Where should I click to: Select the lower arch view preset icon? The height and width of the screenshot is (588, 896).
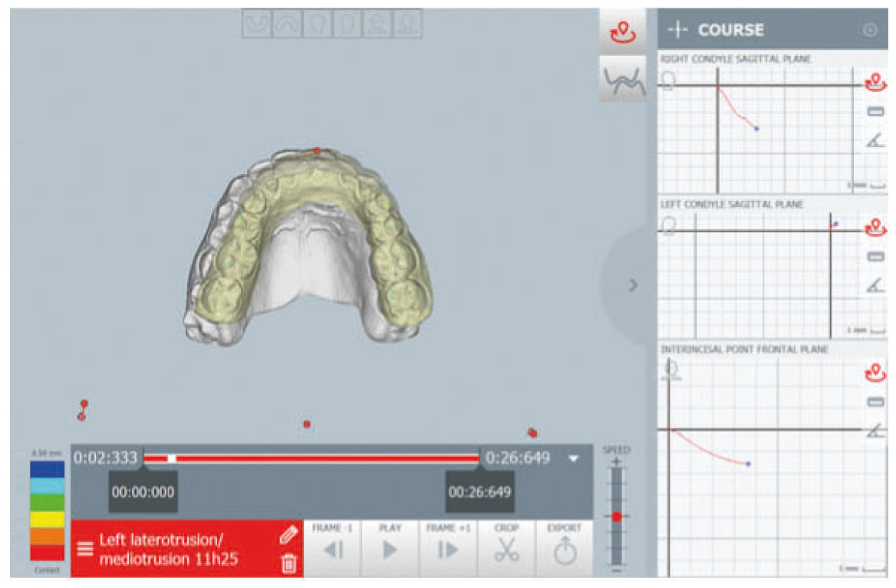click(x=256, y=24)
